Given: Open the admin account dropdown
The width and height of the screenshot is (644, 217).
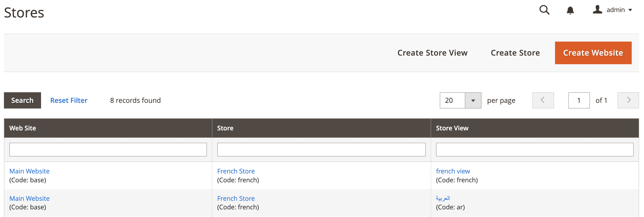Looking at the screenshot, I should pyautogui.click(x=616, y=10).
